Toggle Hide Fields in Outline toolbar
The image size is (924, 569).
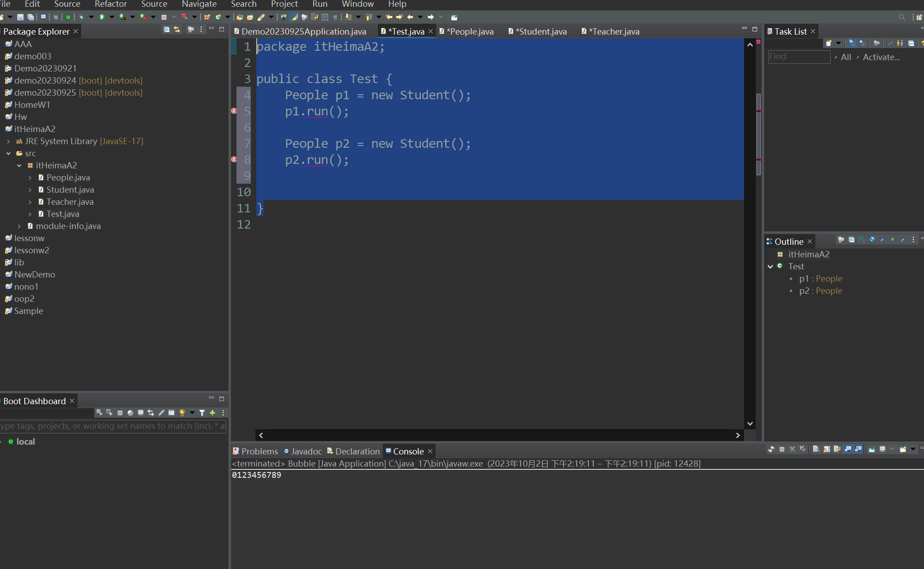pos(872,240)
